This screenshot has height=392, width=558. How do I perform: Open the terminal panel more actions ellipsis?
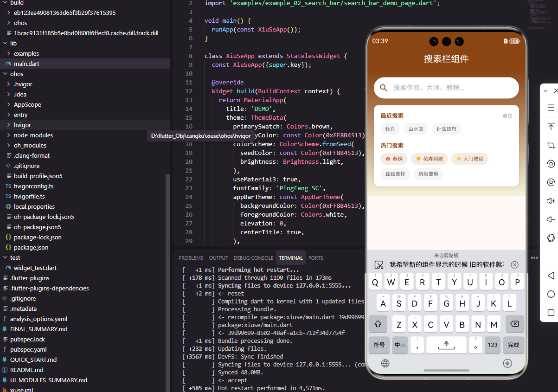534,258
